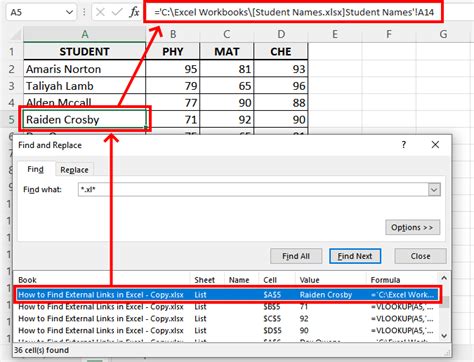
Task: Select column A header
Action: point(85,34)
